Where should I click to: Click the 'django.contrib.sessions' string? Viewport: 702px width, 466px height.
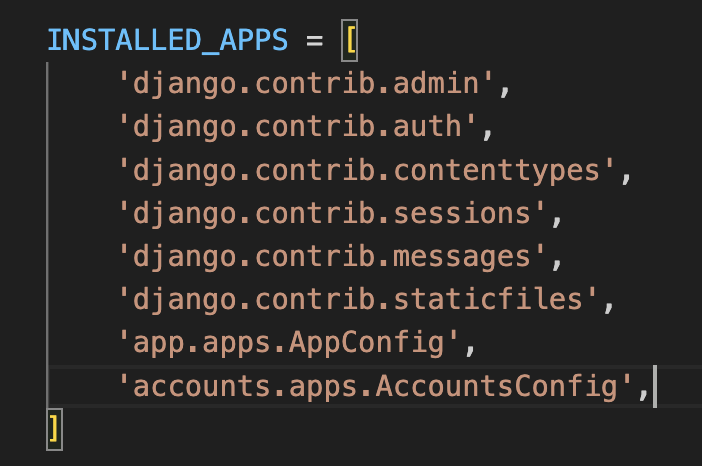[332, 213]
